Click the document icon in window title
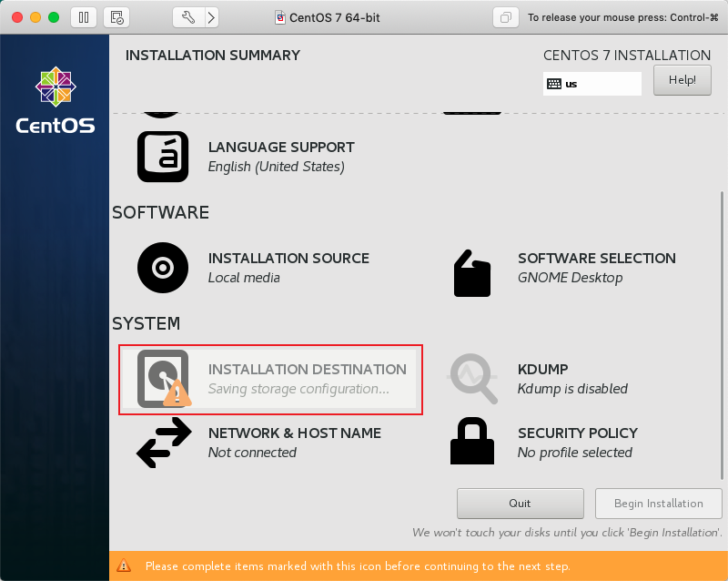 280,17
